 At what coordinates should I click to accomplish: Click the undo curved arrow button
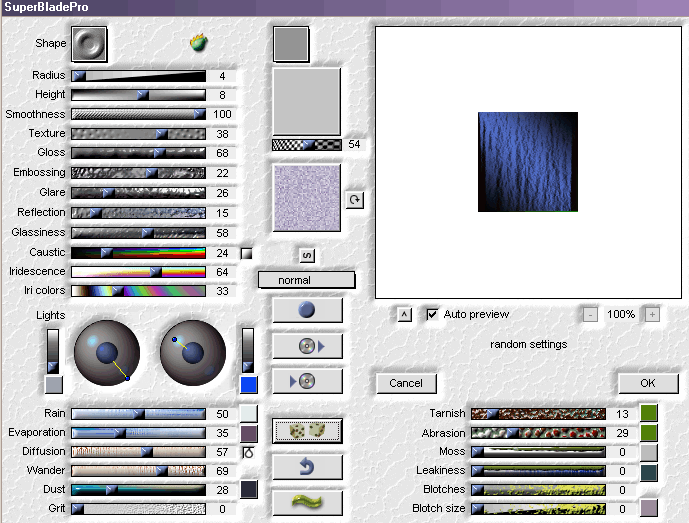click(x=307, y=467)
